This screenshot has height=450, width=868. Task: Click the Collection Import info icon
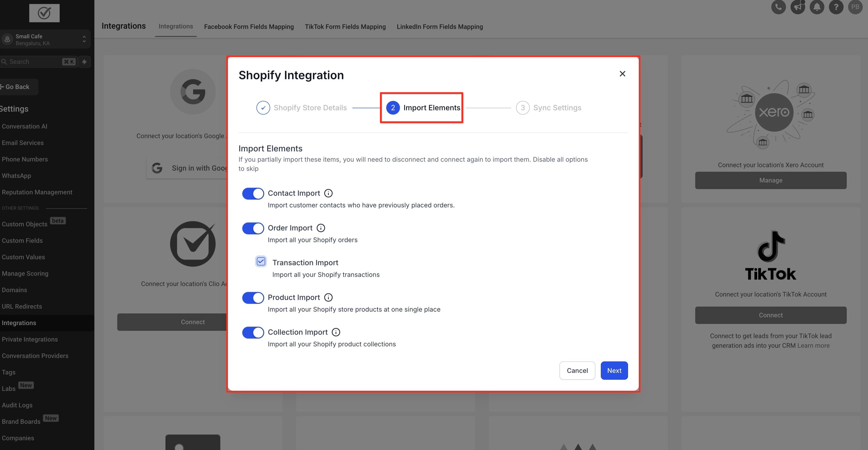coord(335,332)
